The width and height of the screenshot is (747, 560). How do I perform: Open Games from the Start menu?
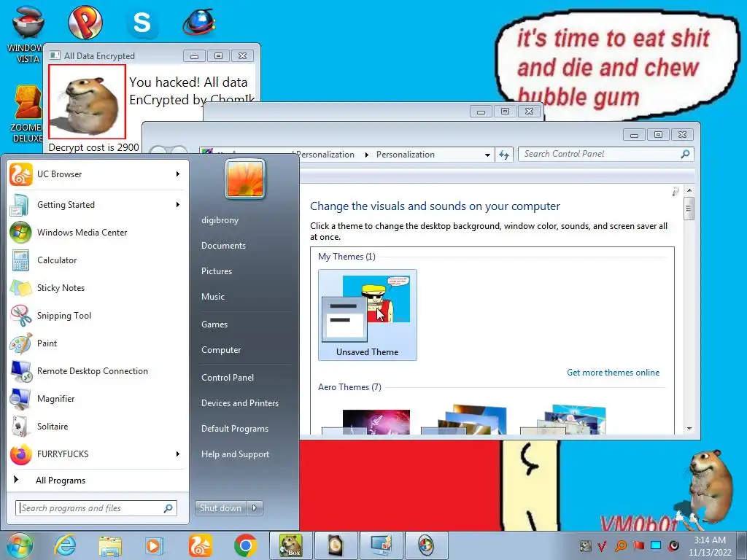(214, 324)
